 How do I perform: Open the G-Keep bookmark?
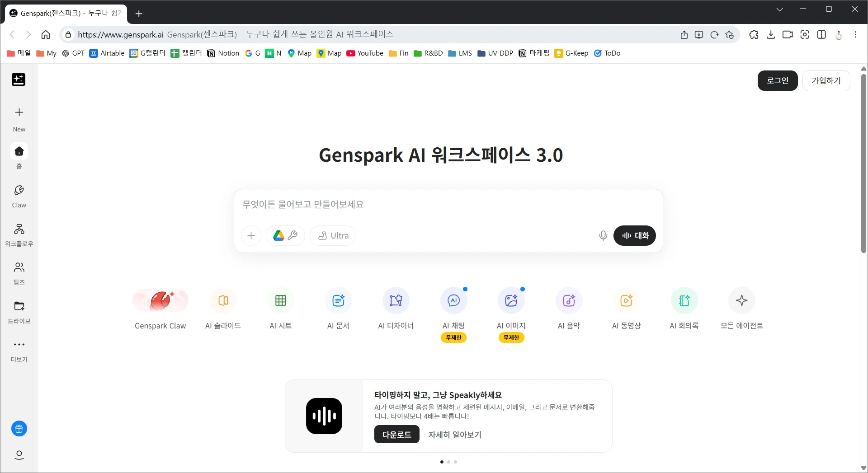point(571,53)
